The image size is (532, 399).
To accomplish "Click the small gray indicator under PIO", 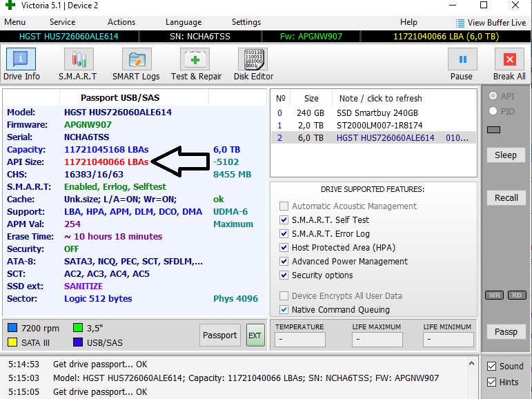I will click(x=493, y=130).
